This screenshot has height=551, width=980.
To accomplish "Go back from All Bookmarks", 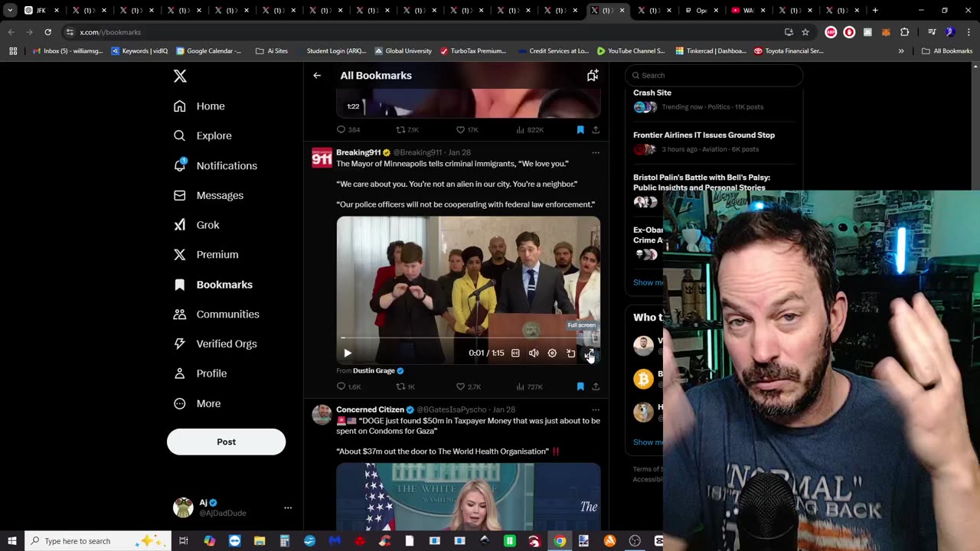I will 317,76.
